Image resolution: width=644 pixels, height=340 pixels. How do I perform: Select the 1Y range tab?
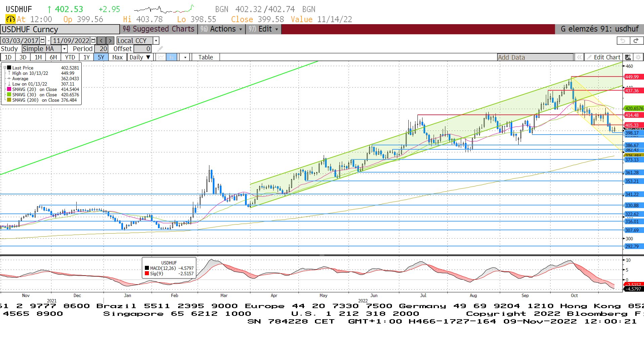coord(86,57)
